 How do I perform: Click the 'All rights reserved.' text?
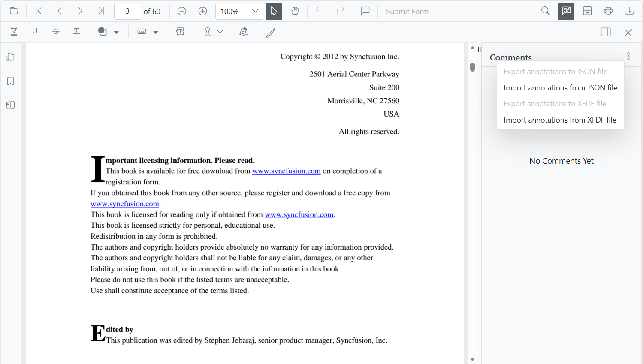(x=369, y=132)
